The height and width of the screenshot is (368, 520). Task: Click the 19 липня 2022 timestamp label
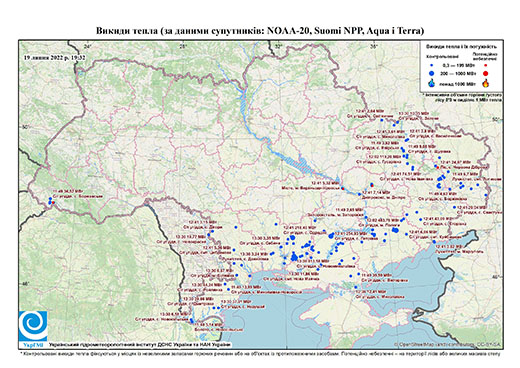(54, 57)
